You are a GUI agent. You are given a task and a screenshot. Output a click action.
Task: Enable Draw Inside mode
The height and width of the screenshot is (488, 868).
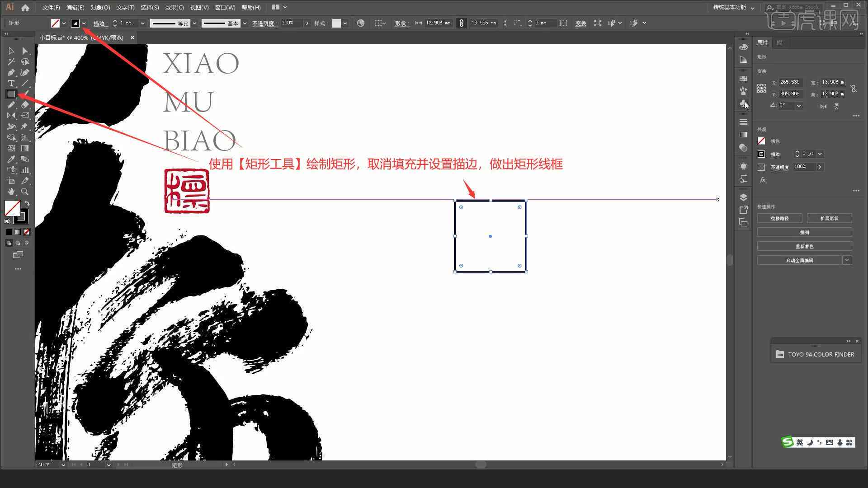tap(27, 243)
